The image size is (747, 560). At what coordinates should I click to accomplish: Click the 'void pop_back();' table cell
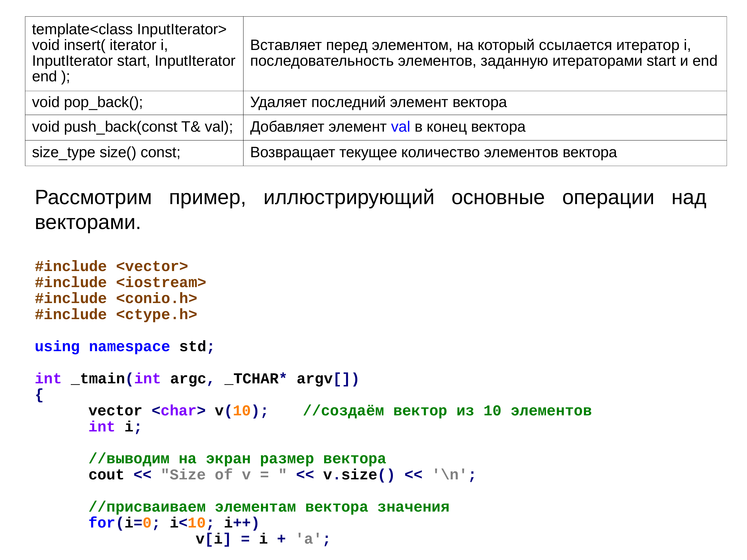pyautogui.click(x=87, y=102)
